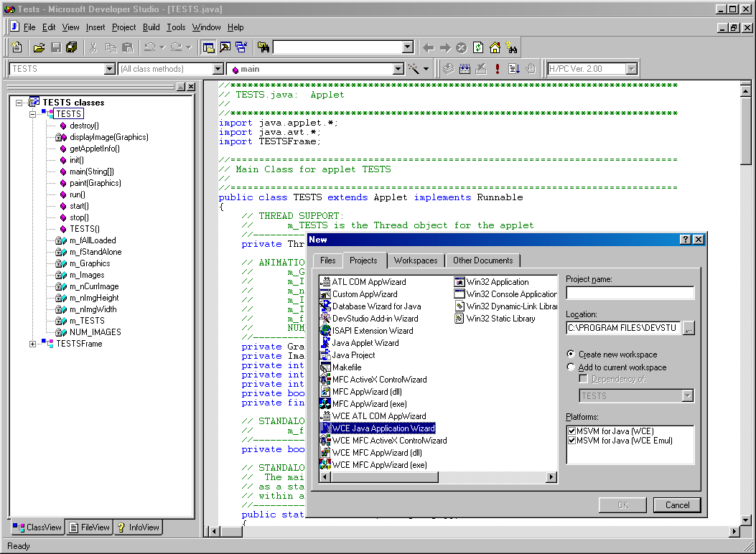The image size is (756, 554).
Task: Switch to the InfoView tab
Action: [x=139, y=527]
